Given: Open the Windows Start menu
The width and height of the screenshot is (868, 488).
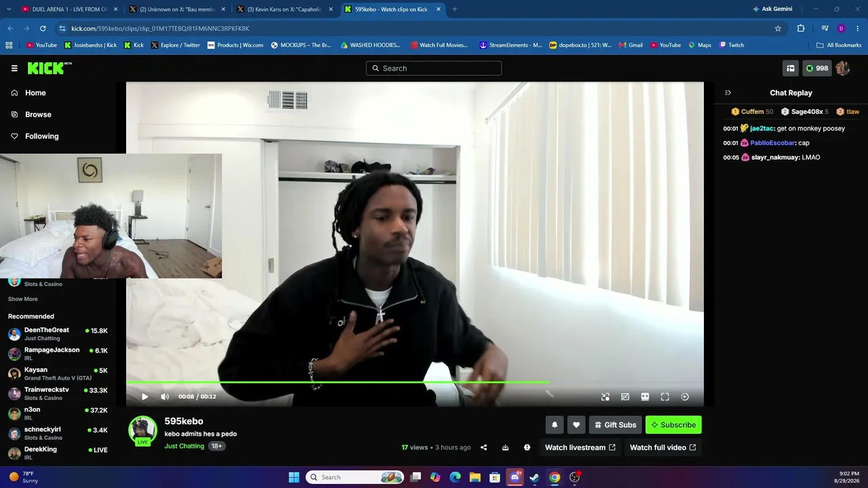Looking at the screenshot, I should (x=294, y=477).
